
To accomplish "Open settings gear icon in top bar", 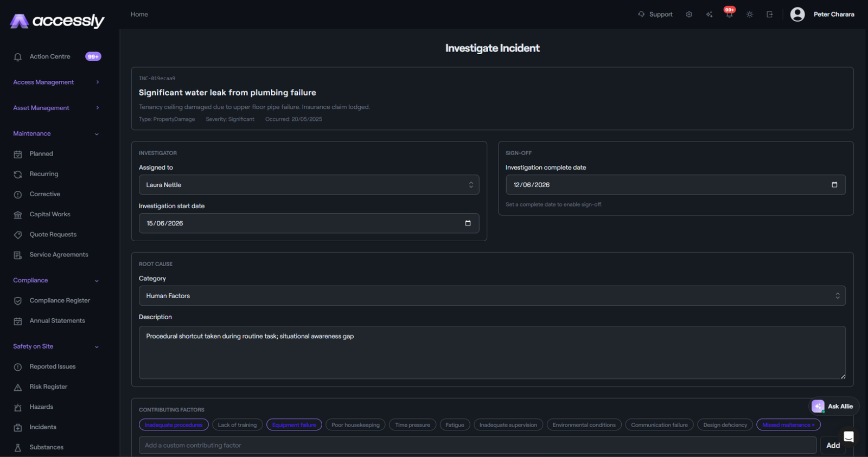I will click(689, 15).
